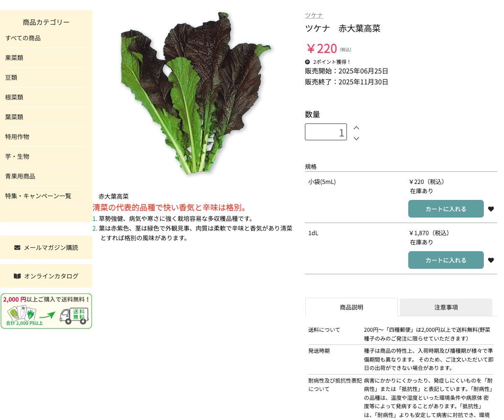Add 小袋(5mL) to cart
The image size is (504, 420).
point(446,209)
